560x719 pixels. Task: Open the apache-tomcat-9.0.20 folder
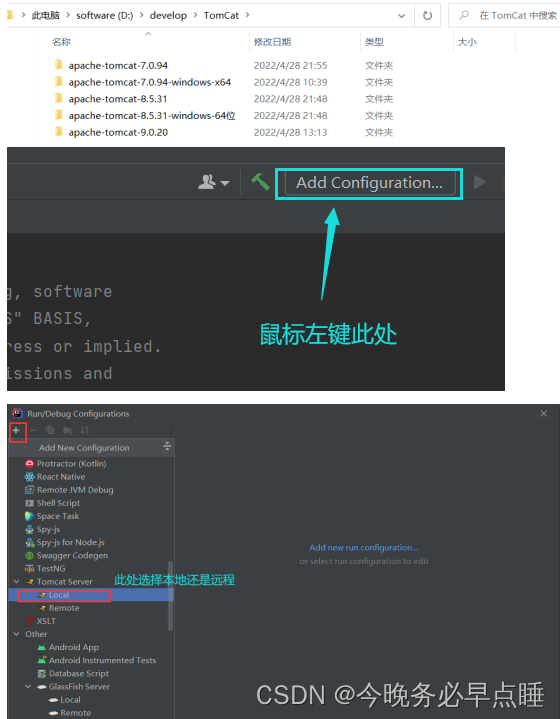(x=118, y=133)
